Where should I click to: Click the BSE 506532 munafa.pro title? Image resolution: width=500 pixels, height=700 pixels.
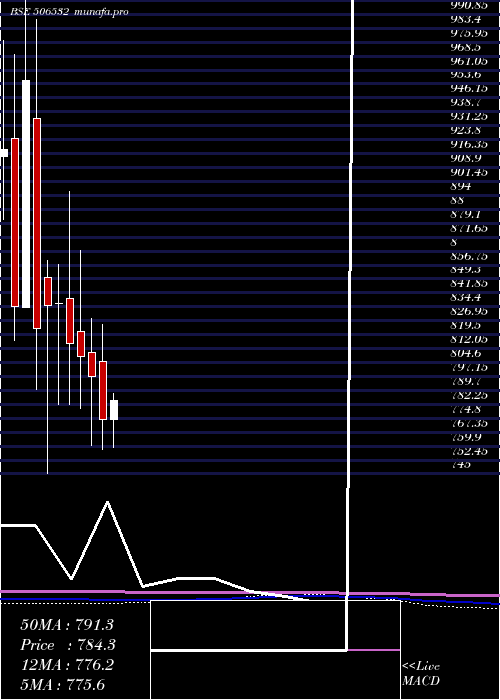pos(69,12)
